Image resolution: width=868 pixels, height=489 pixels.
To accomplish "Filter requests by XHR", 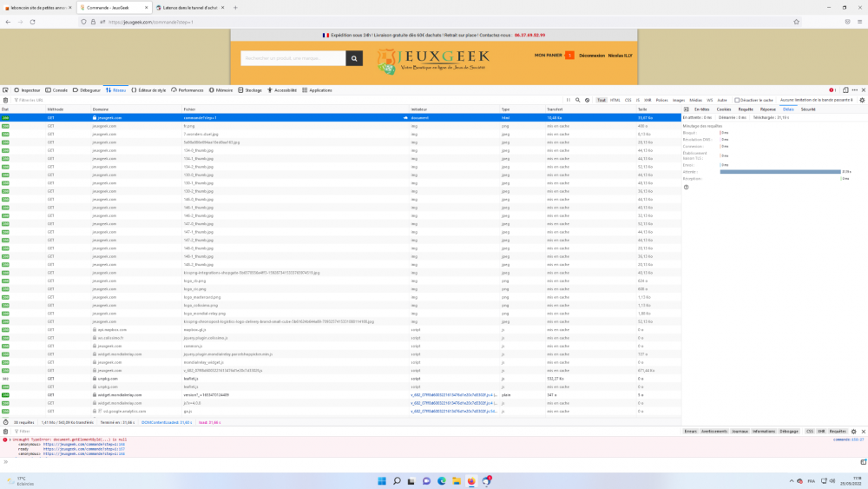I will pyautogui.click(x=648, y=100).
